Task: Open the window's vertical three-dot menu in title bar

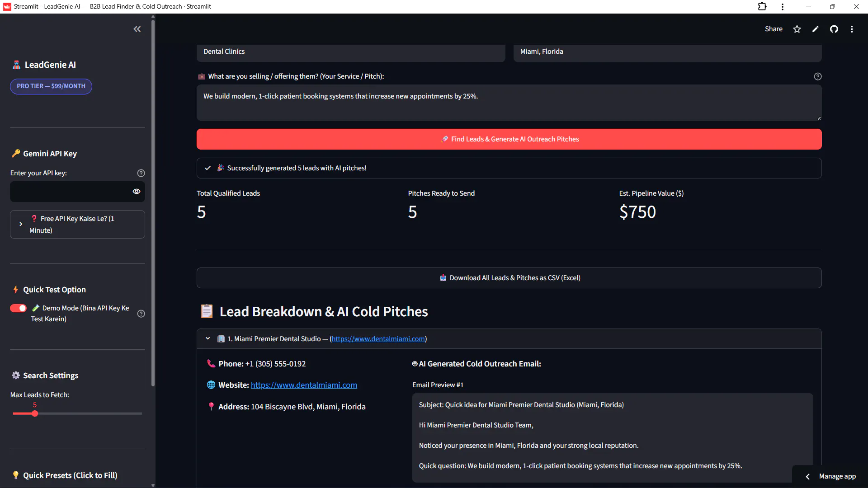Action: (783, 6)
